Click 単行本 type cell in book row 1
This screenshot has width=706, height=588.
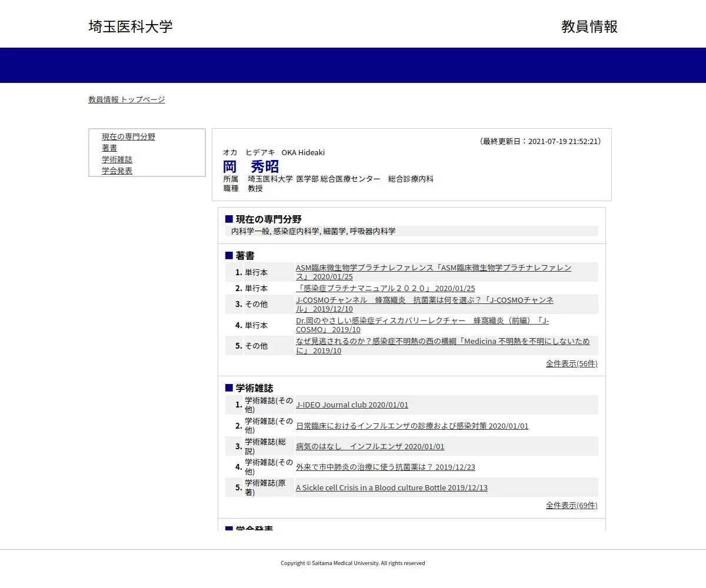pos(269,272)
